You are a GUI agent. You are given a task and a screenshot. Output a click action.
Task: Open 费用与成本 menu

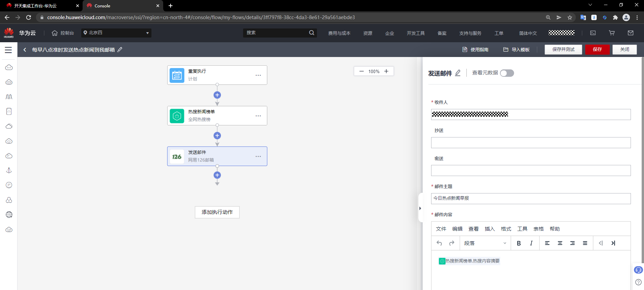coord(339,33)
